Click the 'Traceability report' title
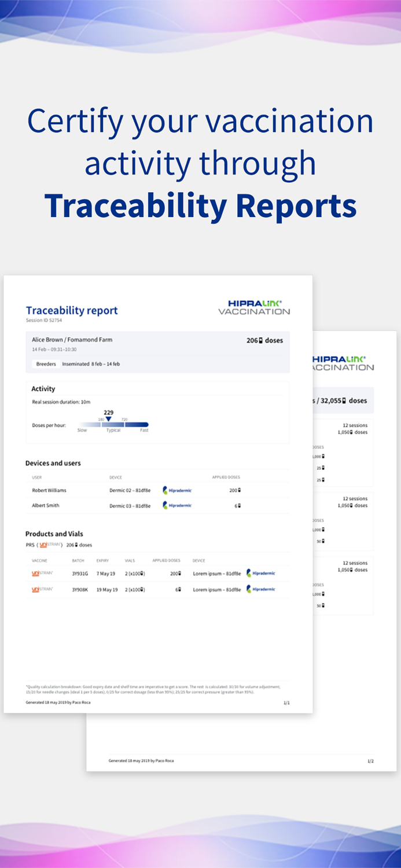This screenshot has width=401, height=868. 72,310
